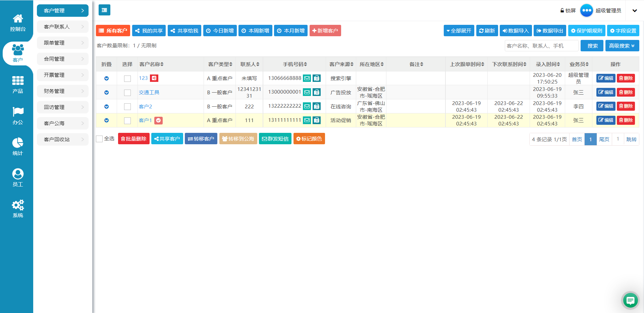
Task: Open the record icon next to 13111111111
Action: click(x=317, y=120)
